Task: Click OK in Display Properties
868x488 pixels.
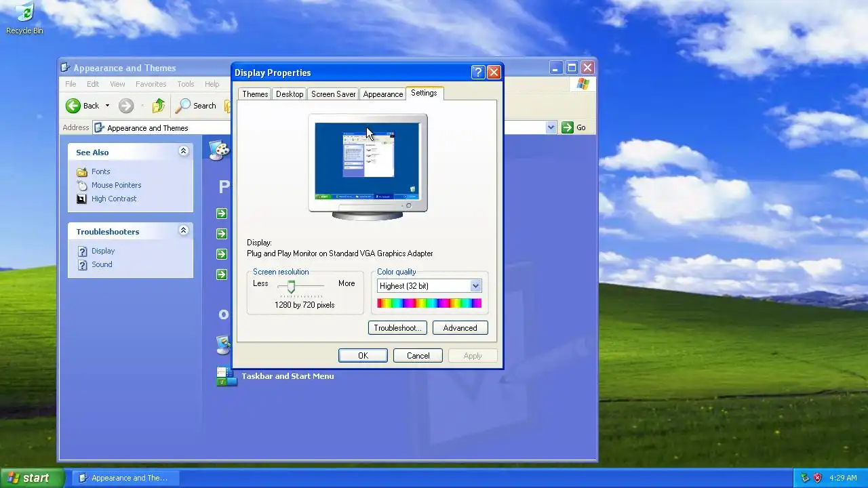Action: pos(363,356)
